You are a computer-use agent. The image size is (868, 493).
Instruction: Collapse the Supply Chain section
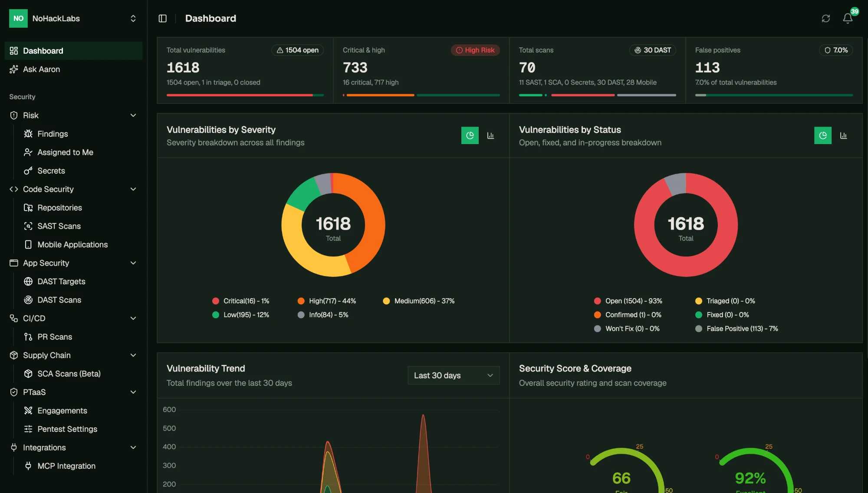[133, 355]
